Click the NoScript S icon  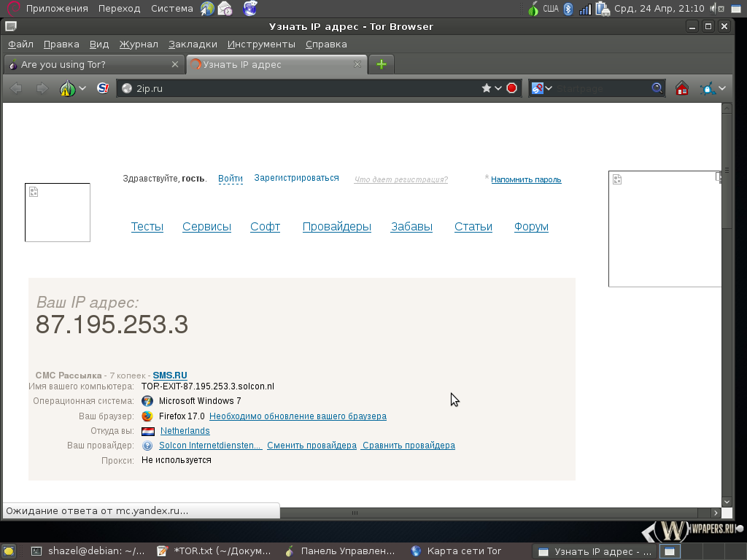103,88
